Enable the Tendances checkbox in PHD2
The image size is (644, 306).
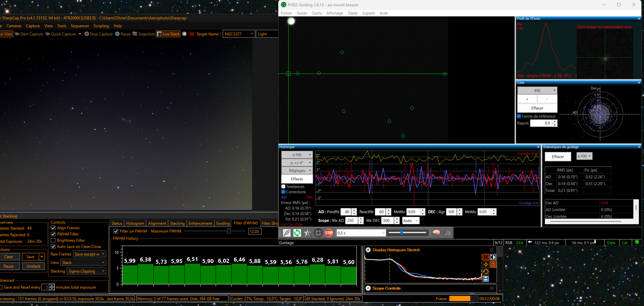point(283,187)
